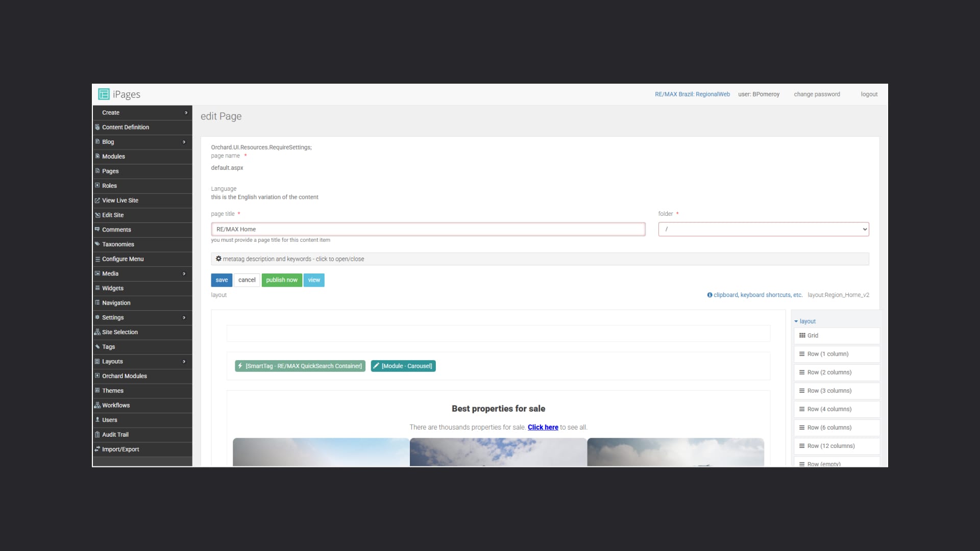Select the lightning SmartTag QuickSearch Container block
This screenshot has width=980, height=551.
click(x=300, y=366)
